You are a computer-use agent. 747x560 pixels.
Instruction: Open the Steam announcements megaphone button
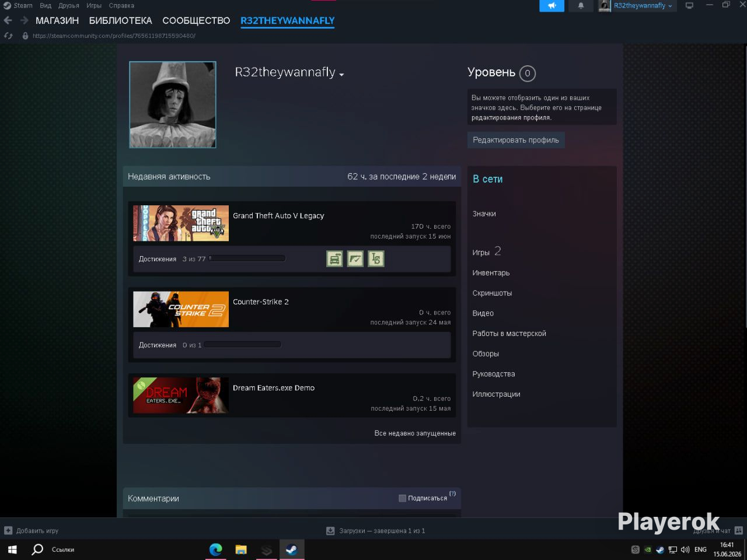click(x=551, y=6)
